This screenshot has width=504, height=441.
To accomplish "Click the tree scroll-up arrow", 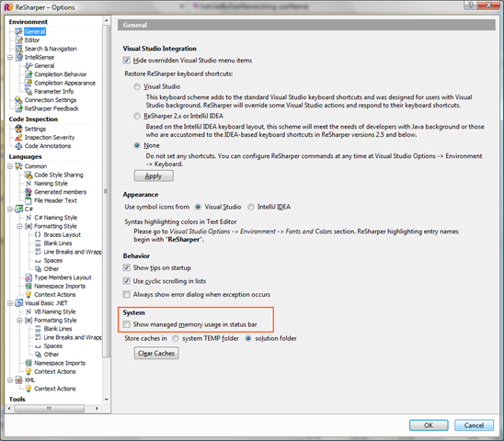I will coord(106,21).
